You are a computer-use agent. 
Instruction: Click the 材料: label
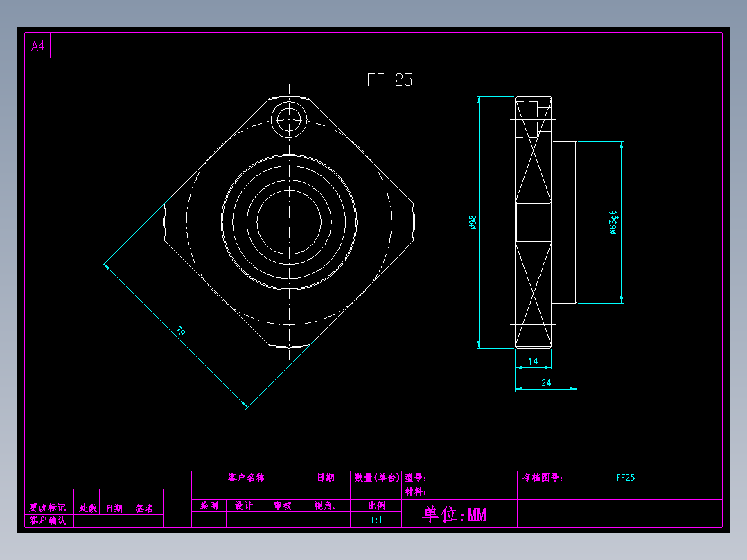pos(416,491)
